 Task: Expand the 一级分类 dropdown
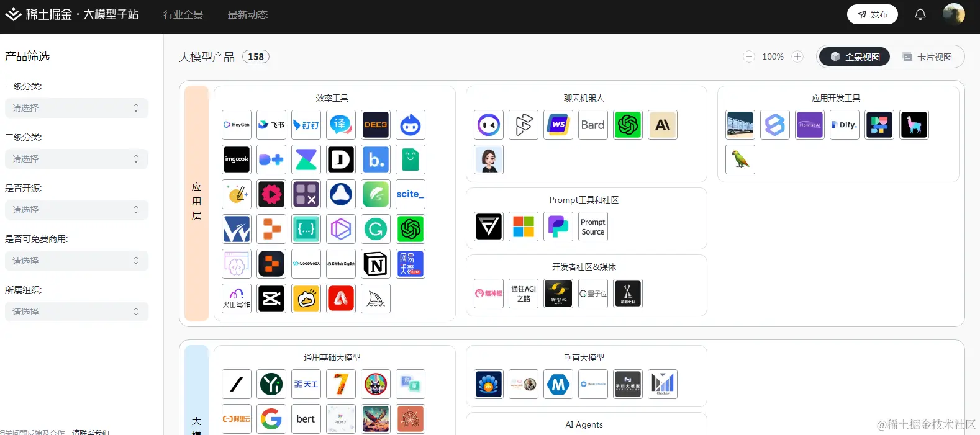76,108
